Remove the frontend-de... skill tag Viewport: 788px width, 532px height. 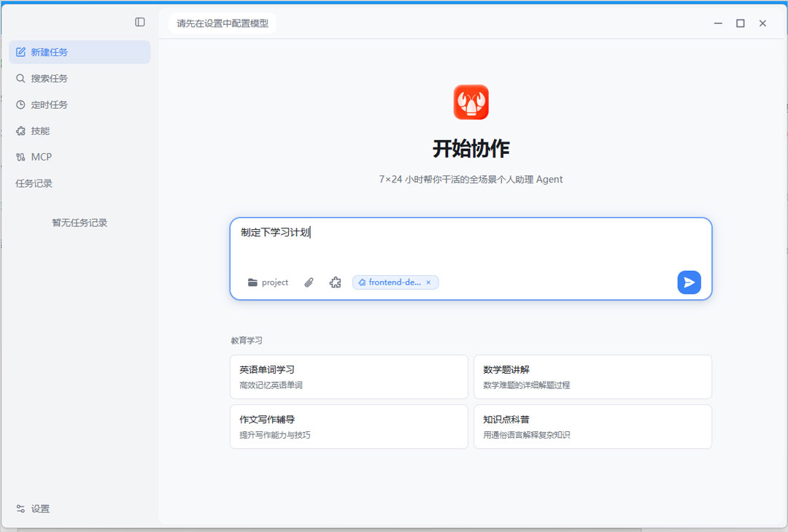coord(429,282)
